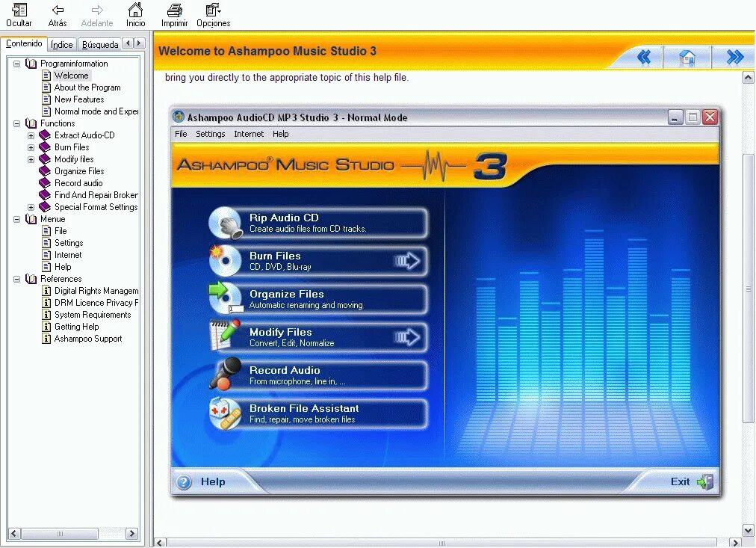Collapse the Menue tree node
The height and width of the screenshot is (548, 756).
coord(17,219)
